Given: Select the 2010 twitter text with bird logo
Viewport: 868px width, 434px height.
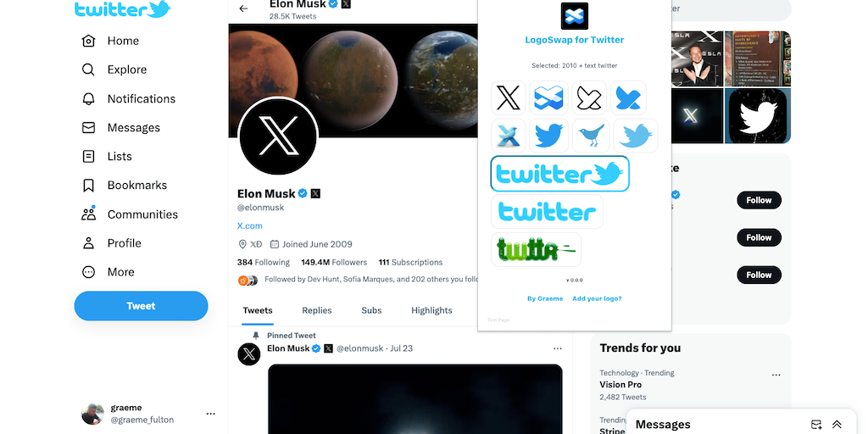Looking at the screenshot, I should tap(559, 174).
